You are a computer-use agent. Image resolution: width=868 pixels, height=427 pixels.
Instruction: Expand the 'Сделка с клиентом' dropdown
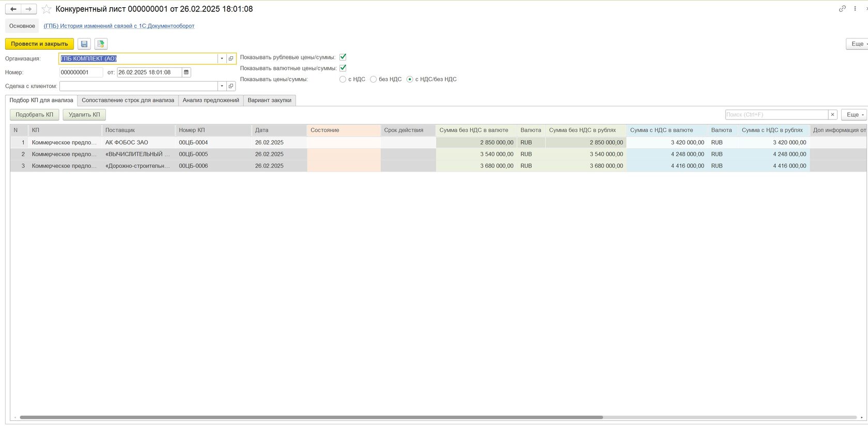(222, 86)
